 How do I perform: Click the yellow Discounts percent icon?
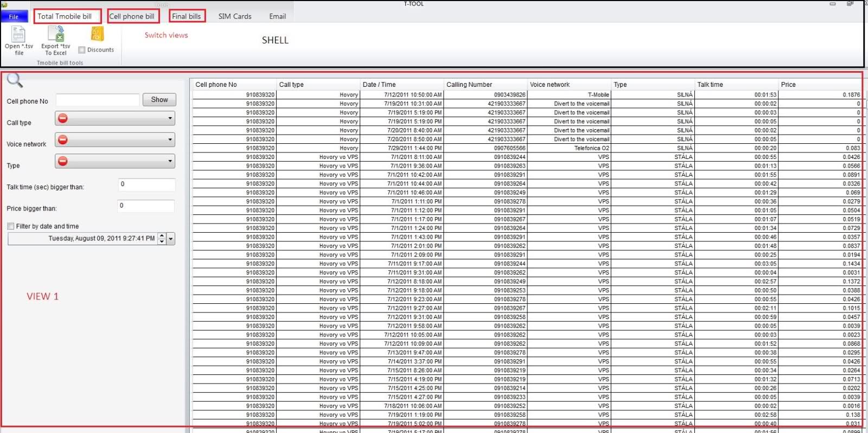tap(97, 34)
